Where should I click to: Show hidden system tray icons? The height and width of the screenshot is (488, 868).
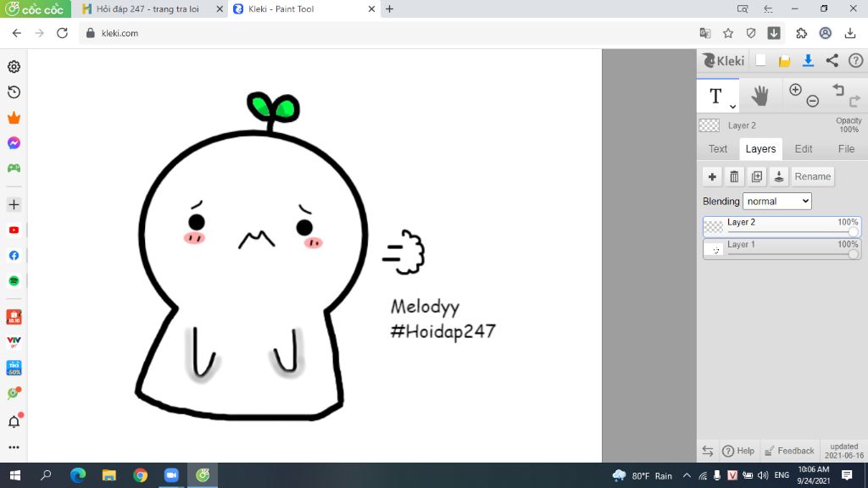coord(687,475)
